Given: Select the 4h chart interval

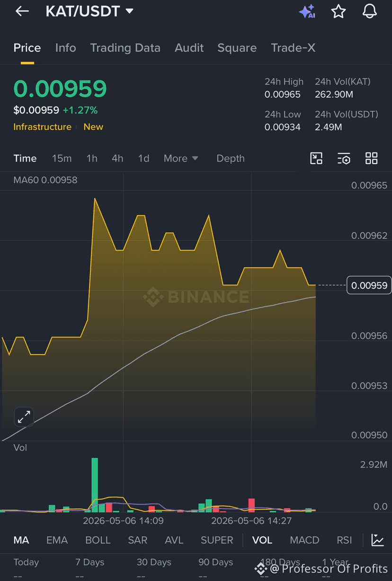Looking at the screenshot, I should point(117,159).
